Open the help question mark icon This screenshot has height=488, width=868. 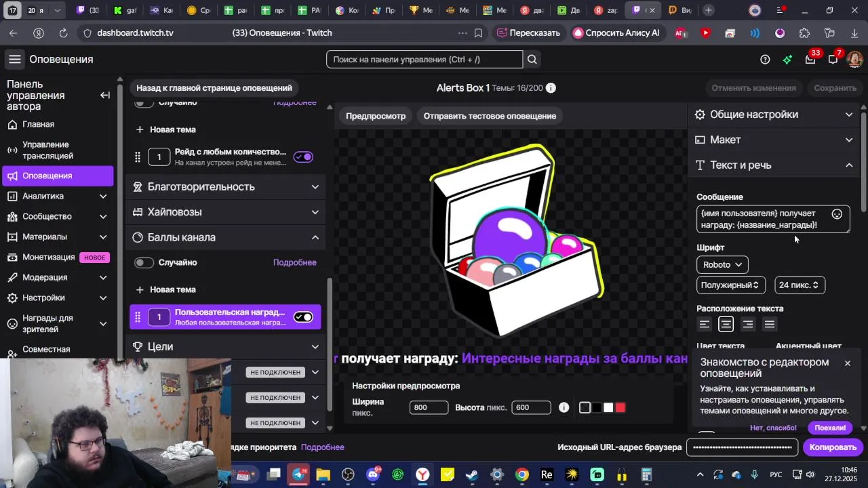pos(765,60)
